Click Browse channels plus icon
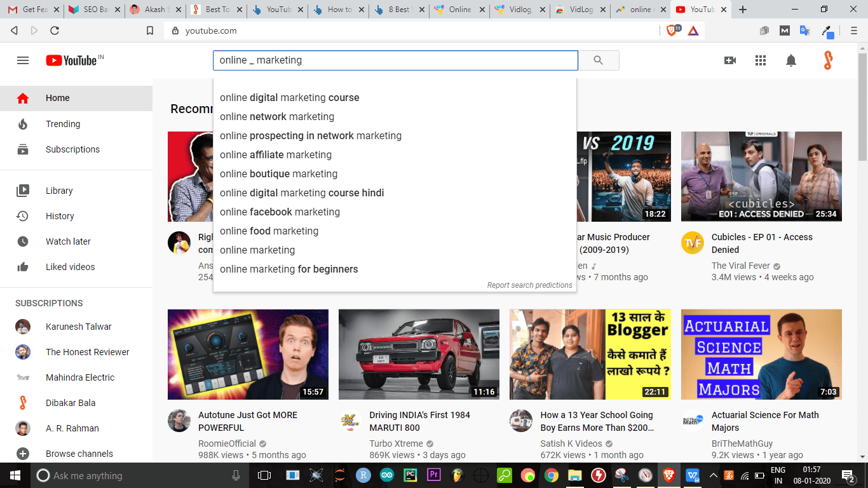 23,454
